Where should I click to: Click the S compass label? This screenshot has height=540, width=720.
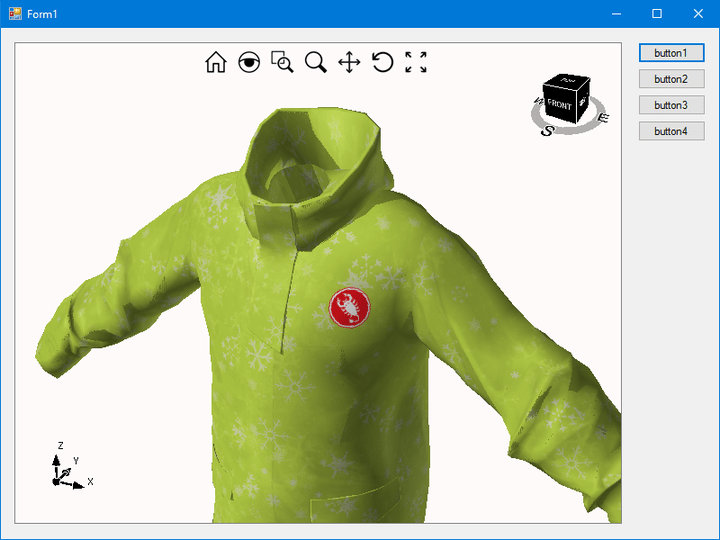[x=547, y=130]
